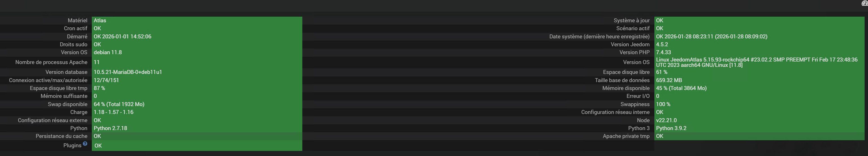
Task: Click the gauge icon in top-right corner
Action: pos(865,3)
